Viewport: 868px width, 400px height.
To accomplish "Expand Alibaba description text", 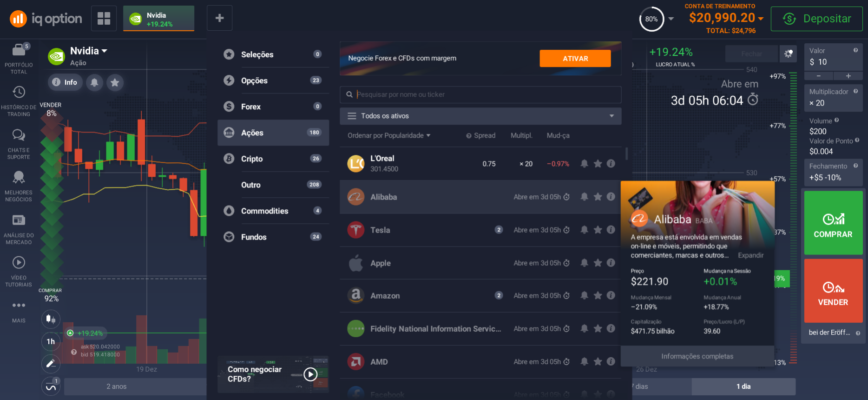I will (750, 255).
